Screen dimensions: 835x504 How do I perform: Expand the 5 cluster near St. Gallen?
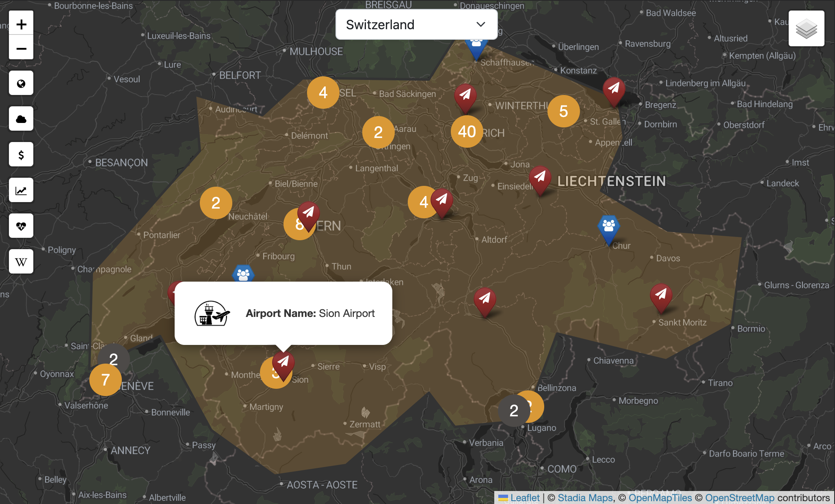563,111
